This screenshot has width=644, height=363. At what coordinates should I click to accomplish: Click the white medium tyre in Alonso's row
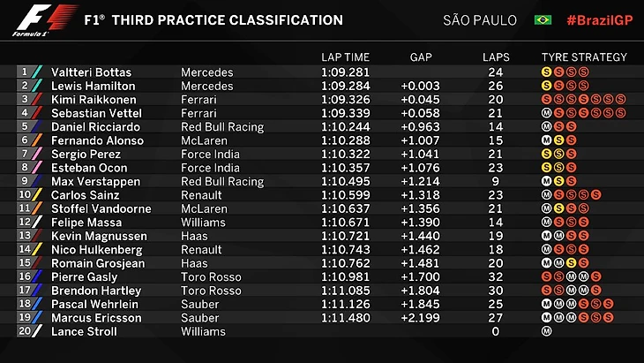tap(547, 140)
